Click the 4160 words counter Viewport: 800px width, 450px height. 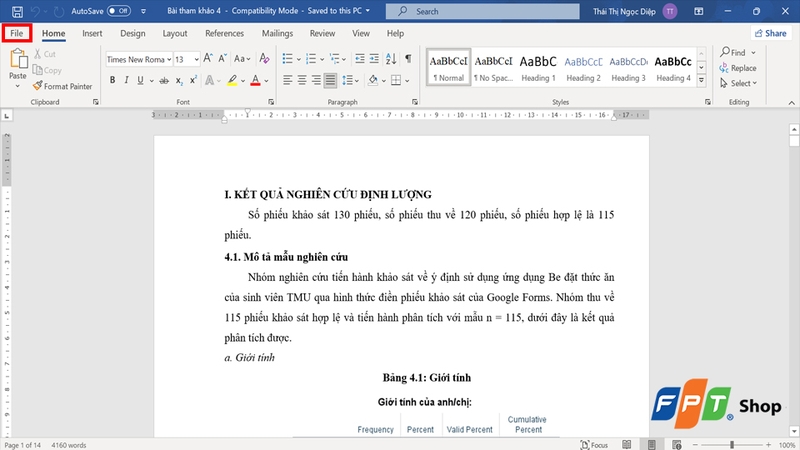point(68,445)
